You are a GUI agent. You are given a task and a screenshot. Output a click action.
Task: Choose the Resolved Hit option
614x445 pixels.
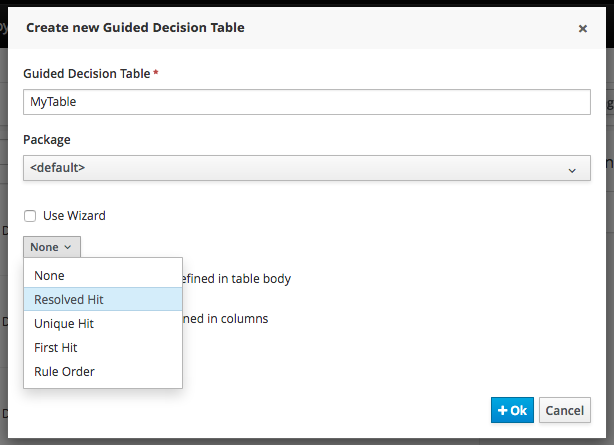click(68, 299)
